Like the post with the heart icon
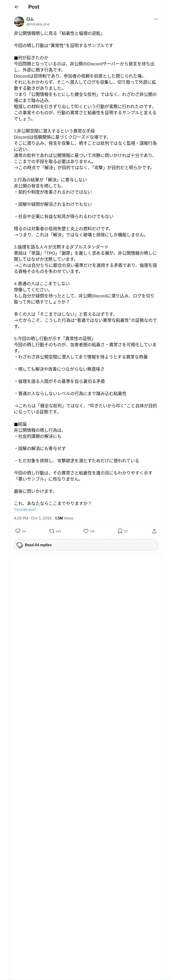 coord(86,531)
